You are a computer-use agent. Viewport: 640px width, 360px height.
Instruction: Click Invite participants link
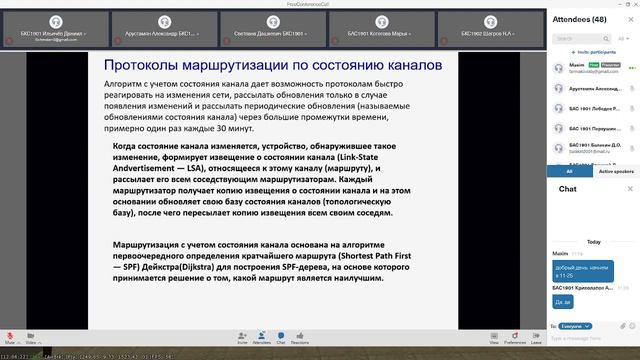pyautogui.click(x=593, y=52)
